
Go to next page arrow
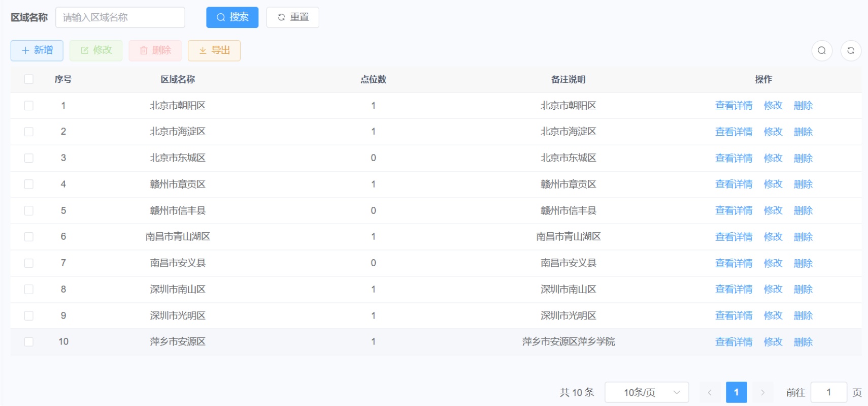pos(762,392)
